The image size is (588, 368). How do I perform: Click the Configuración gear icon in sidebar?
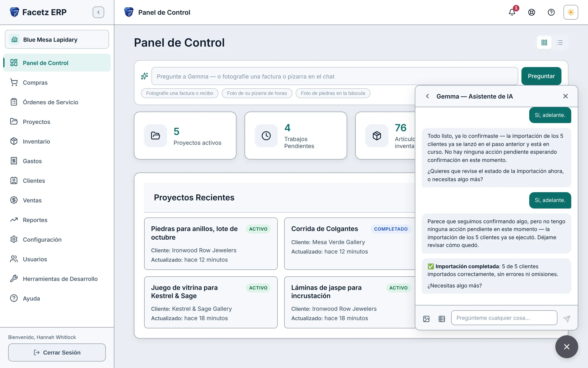click(x=14, y=239)
